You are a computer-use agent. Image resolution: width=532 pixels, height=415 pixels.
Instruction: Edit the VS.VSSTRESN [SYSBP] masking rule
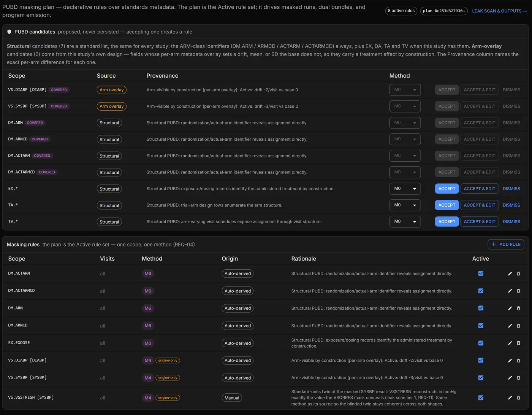pyautogui.click(x=510, y=398)
